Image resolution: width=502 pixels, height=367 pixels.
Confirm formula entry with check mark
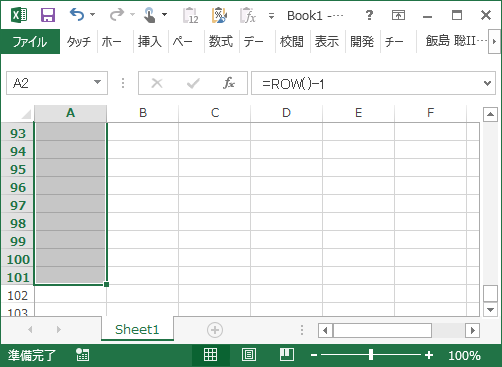(193, 83)
